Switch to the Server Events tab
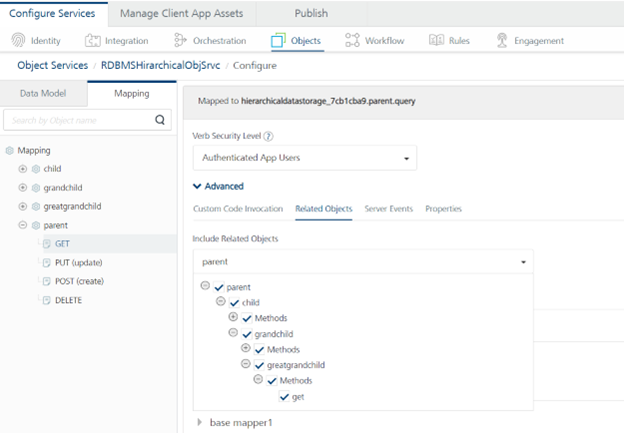This screenshot has height=433, width=624. [x=389, y=209]
